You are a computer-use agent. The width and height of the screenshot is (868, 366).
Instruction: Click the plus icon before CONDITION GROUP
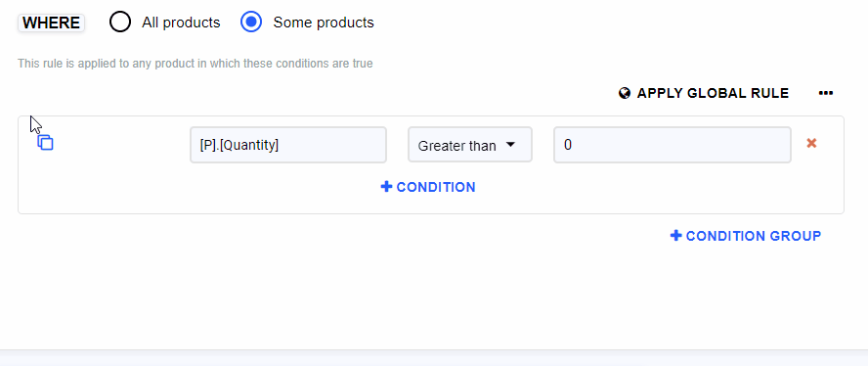(675, 236)
